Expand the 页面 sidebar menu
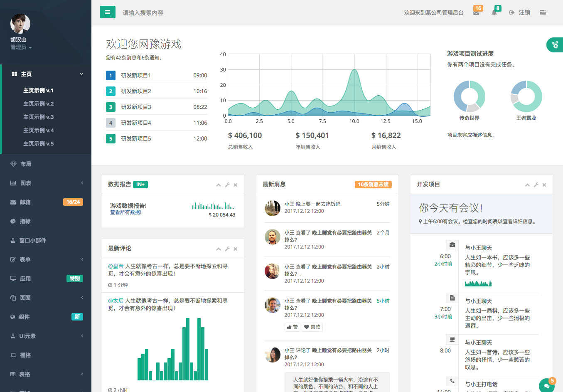 pyautogui.click(x=46, y=298)
